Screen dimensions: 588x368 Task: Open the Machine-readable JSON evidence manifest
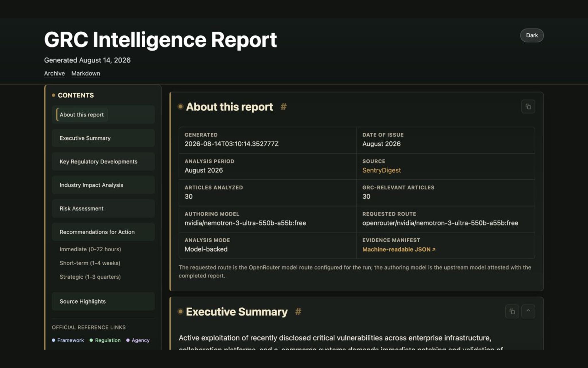coord(399,249)
